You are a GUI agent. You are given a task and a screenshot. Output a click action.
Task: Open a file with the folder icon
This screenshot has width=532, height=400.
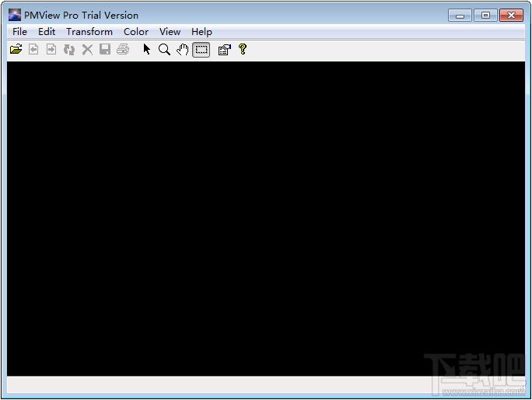coord(16,50)
